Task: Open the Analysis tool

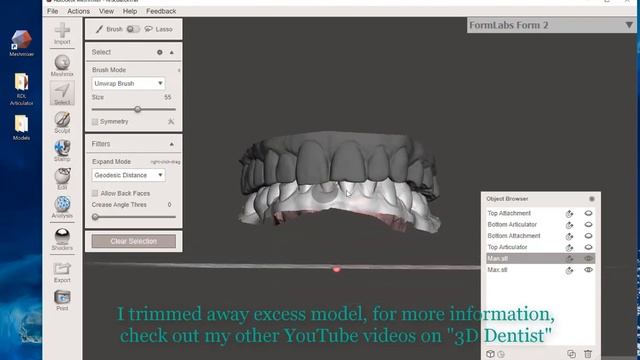Action: tap(62, 207)
